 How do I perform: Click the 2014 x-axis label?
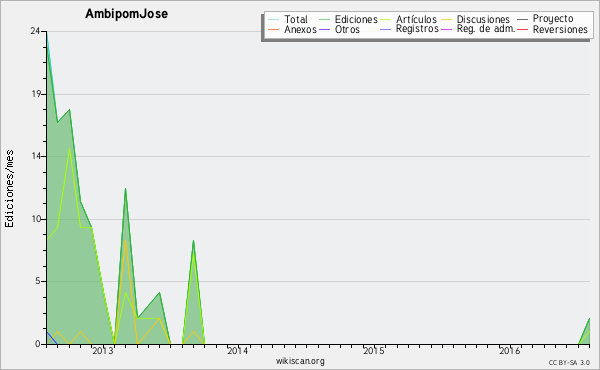[238, 351]
